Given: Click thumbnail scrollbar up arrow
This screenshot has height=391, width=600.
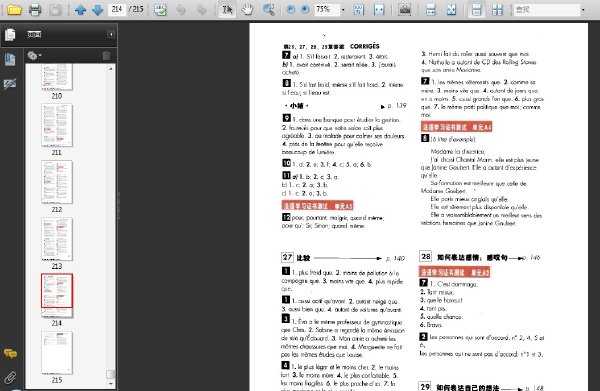Looking at the screenshot, I should (111, 69).
